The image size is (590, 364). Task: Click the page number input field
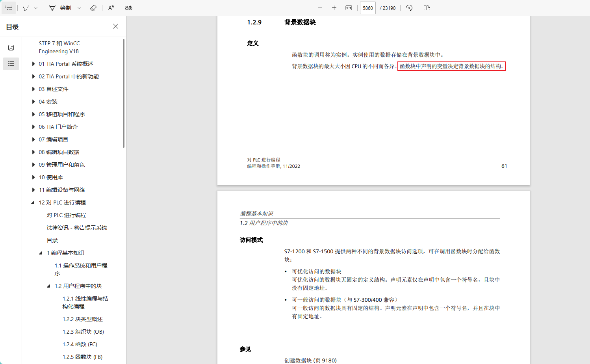click(x=367, y=8)
